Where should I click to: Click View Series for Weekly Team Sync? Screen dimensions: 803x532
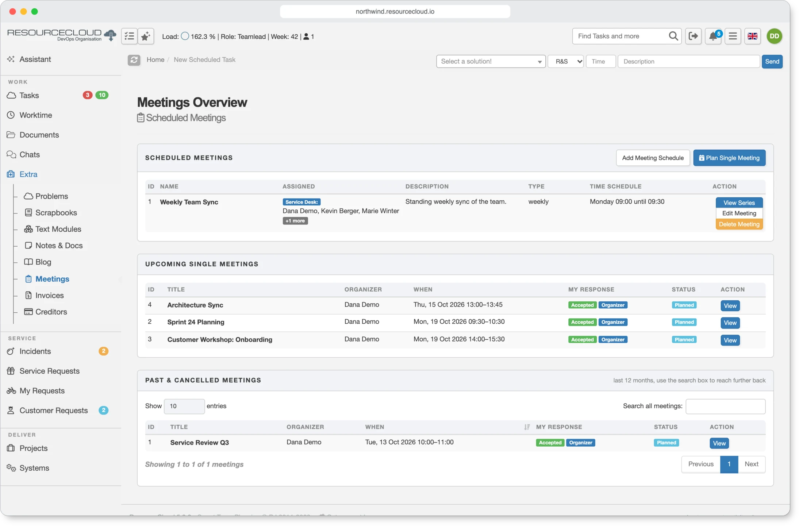pos(739,203)
